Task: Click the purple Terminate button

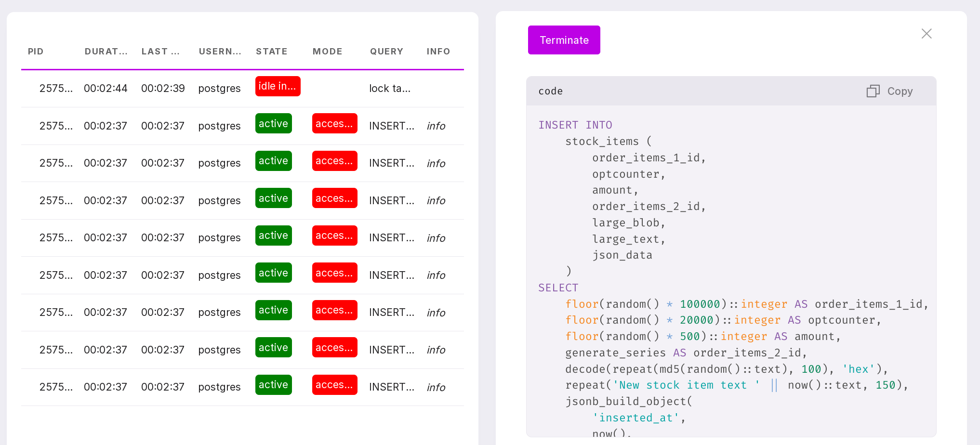Action: [x=564, y=40]
